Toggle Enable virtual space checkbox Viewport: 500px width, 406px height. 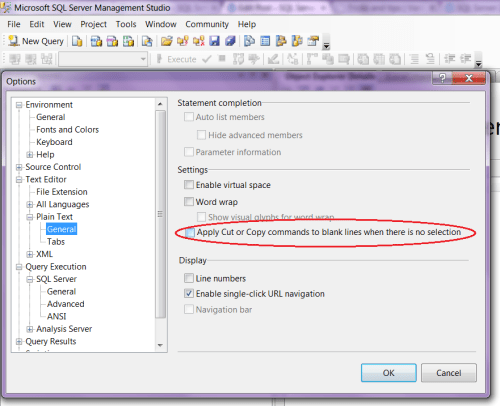[x=189, y=185]
